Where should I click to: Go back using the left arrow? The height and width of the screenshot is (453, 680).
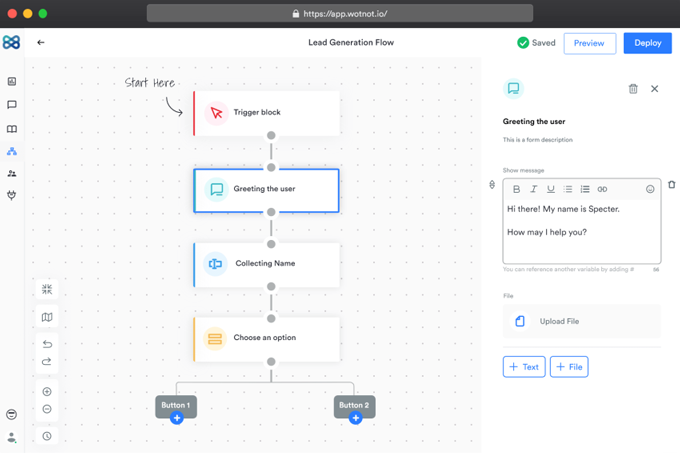[x=41, y=42]
